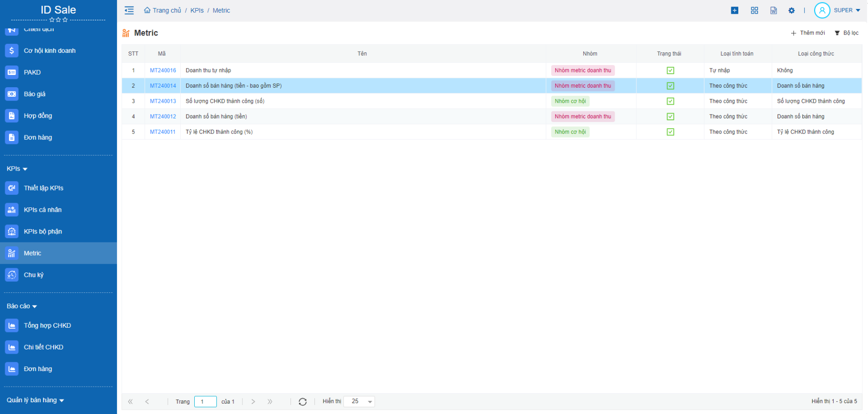
Task: Toggle status checkbox for MT240011
Action: pos(670,132)
